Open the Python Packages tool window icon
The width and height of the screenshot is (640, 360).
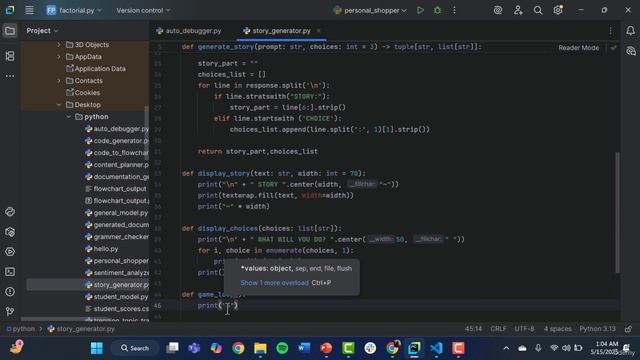(10, 212)
